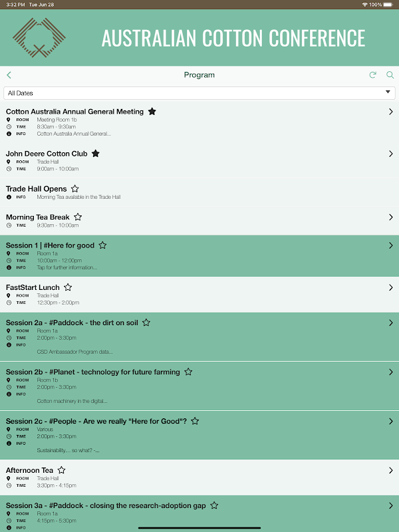Unfavorite Cotton Australia Annual General Meeting star

pyautogui.click(x=152, y=112)
